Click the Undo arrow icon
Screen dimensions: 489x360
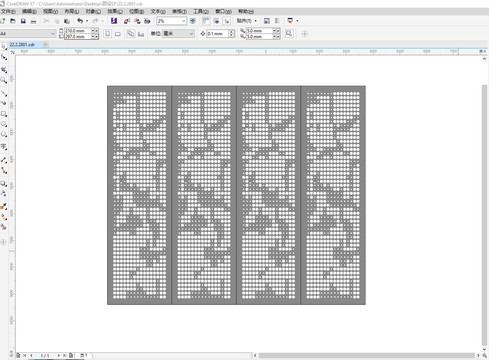pos(80,21)
